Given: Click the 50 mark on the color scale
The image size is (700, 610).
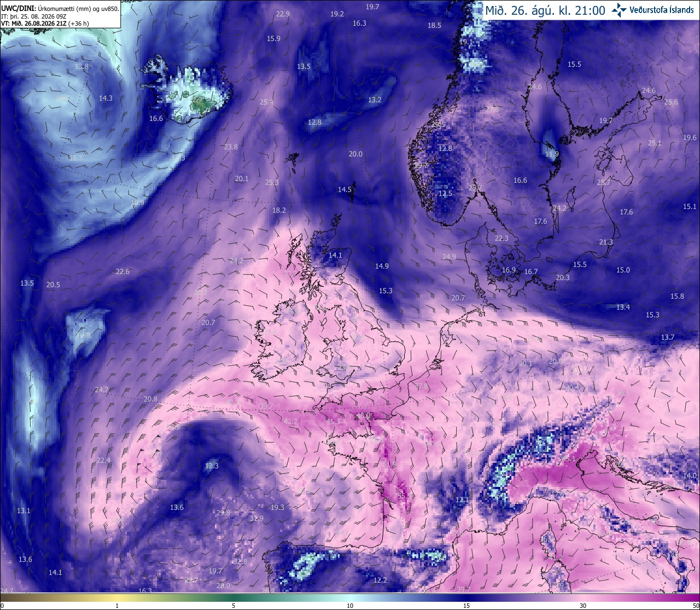Looking at the screenshot, I should click(695, 606).
